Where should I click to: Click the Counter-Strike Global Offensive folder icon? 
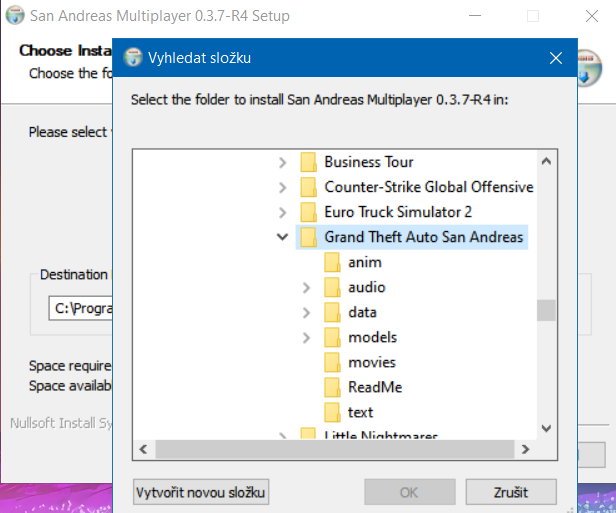(x=308, y=187)
